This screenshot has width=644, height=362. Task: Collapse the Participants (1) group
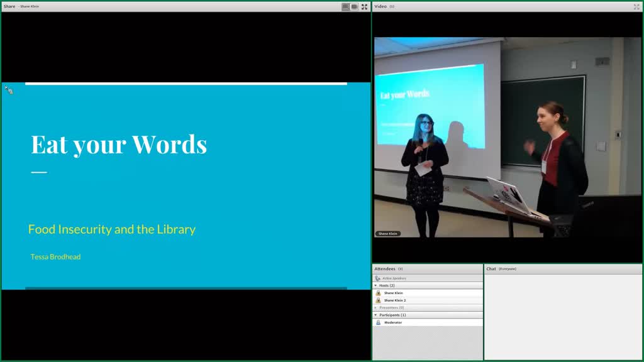pos(375,315)
